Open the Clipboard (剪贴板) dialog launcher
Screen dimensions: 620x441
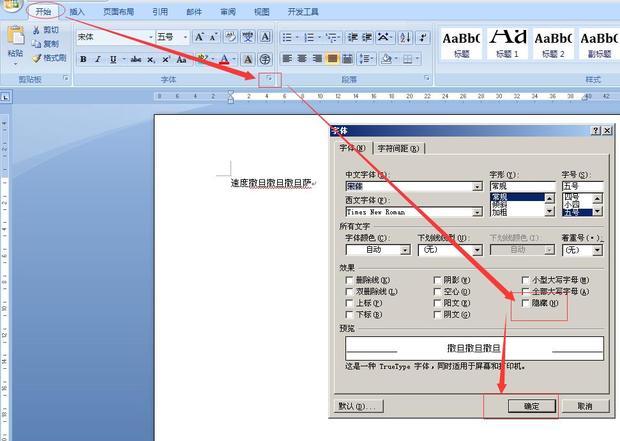[x=66, y=79]
